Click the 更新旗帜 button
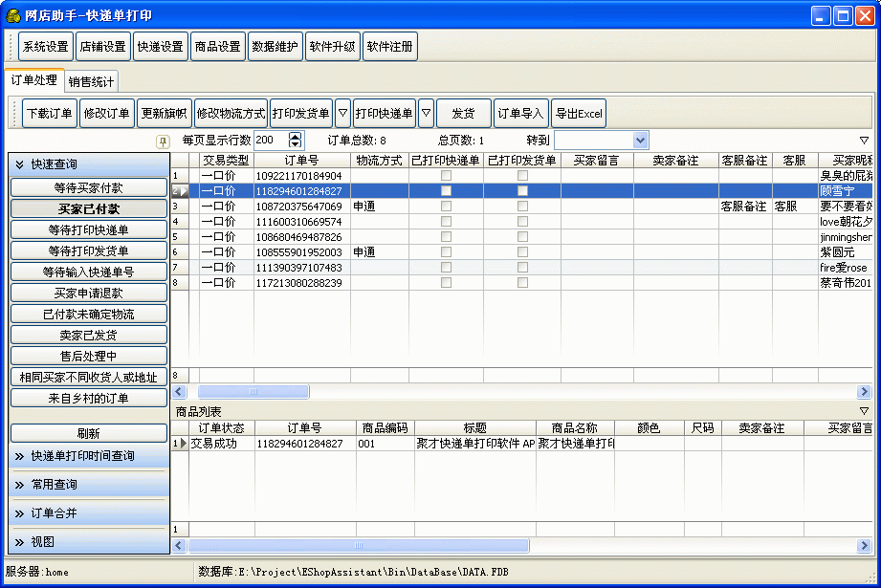The image size is (881, 588). point(165,114)
